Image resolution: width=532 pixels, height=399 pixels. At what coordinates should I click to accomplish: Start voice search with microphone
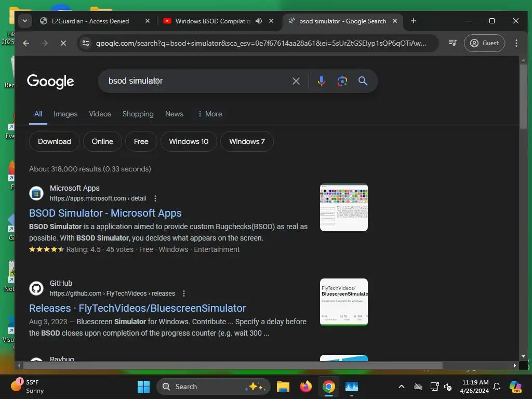[x=321, y=81]
